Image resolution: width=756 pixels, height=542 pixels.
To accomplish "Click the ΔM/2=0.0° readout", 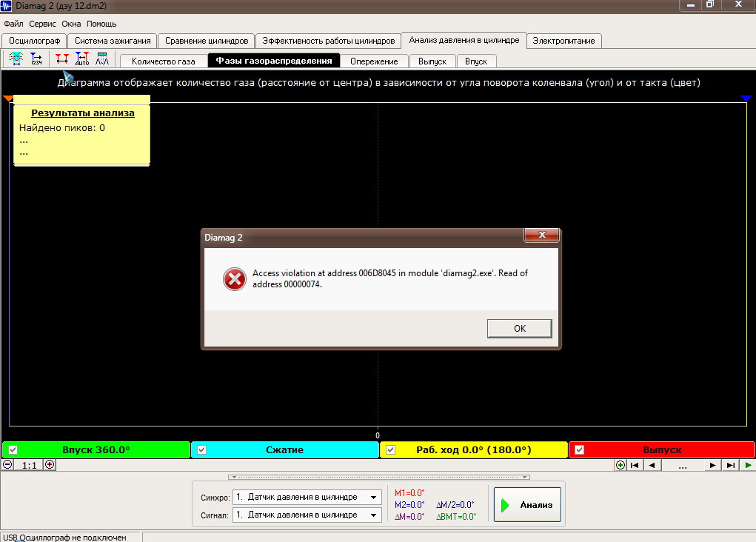I will click(x=455, y=505).
